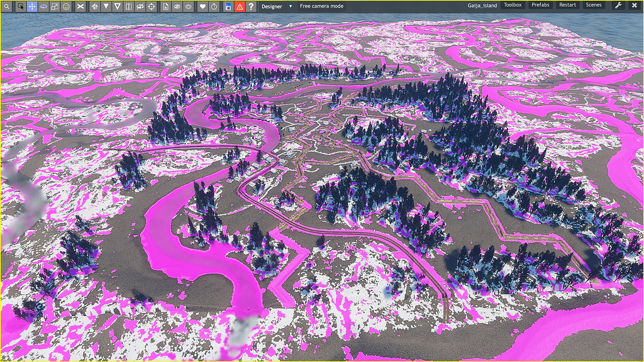Click the smiley face icon

tap(66, 6)
